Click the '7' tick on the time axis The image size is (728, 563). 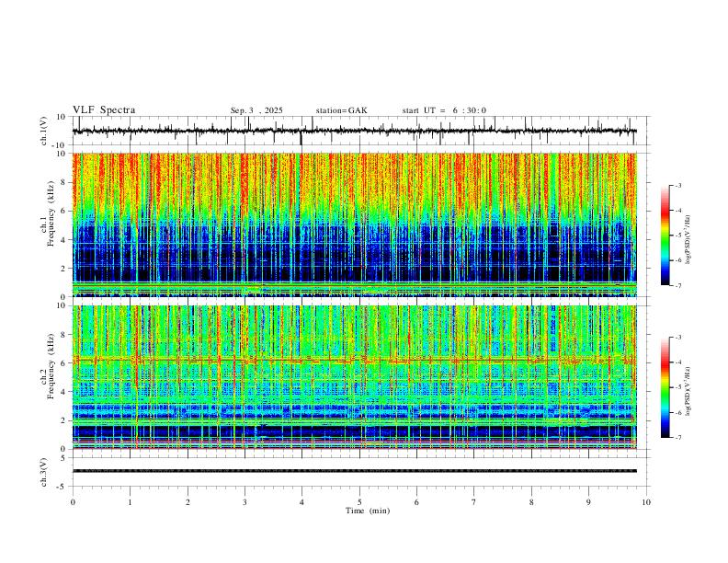click(474, 502)
